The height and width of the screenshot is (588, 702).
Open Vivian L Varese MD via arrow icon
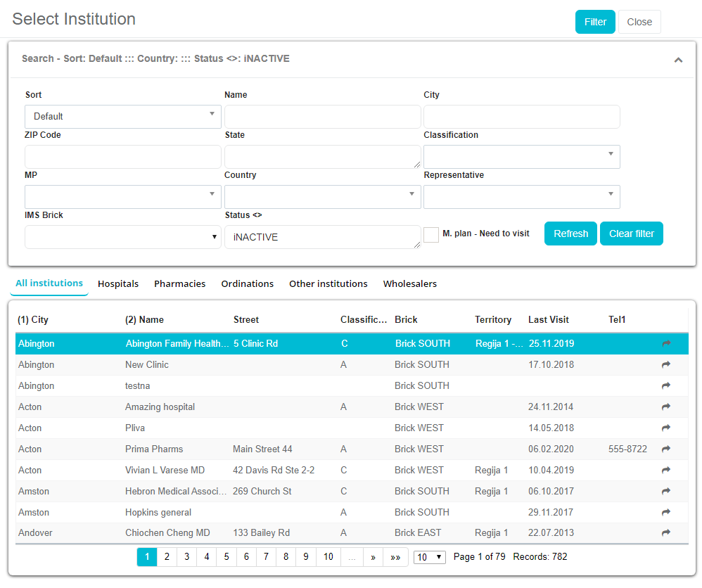coord(666,470)
